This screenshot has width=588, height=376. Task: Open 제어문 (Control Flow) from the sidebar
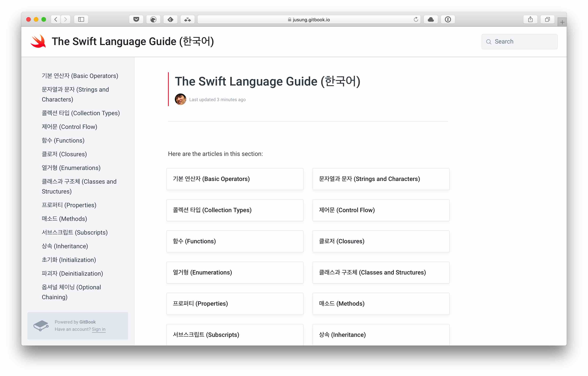69,127
